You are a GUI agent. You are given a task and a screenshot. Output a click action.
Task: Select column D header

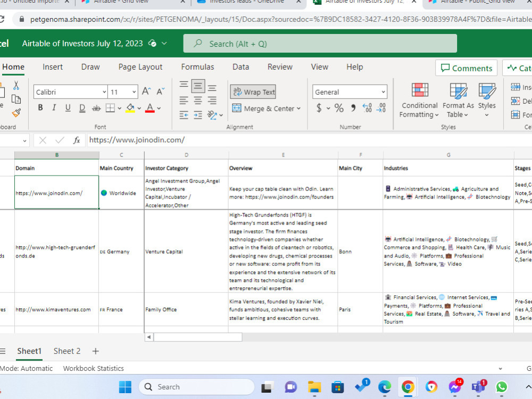(186, 155)
